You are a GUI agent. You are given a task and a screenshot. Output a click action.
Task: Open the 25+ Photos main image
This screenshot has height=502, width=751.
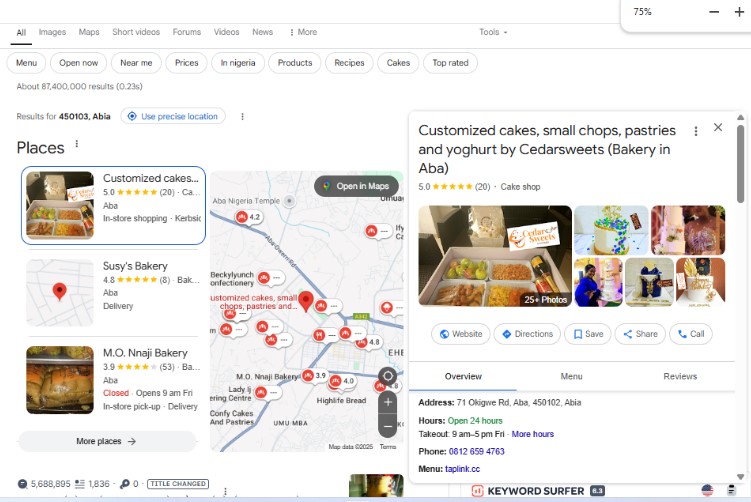495,256
